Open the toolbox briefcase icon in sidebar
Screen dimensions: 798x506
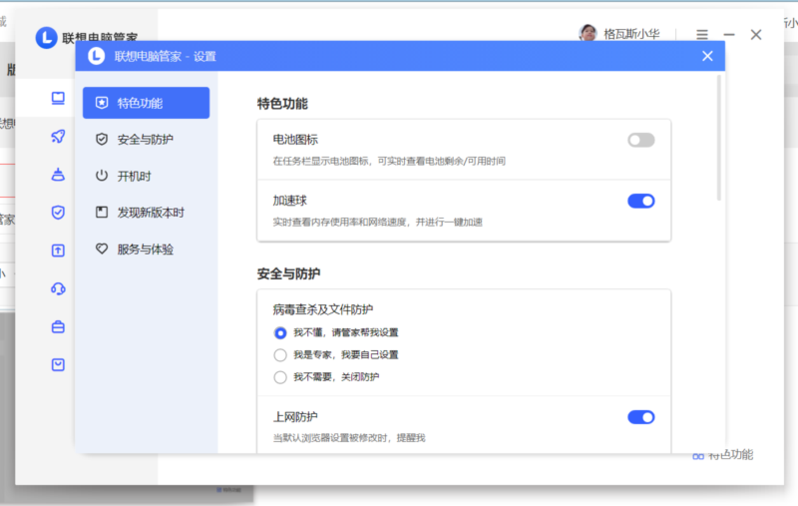pos(58,326)
